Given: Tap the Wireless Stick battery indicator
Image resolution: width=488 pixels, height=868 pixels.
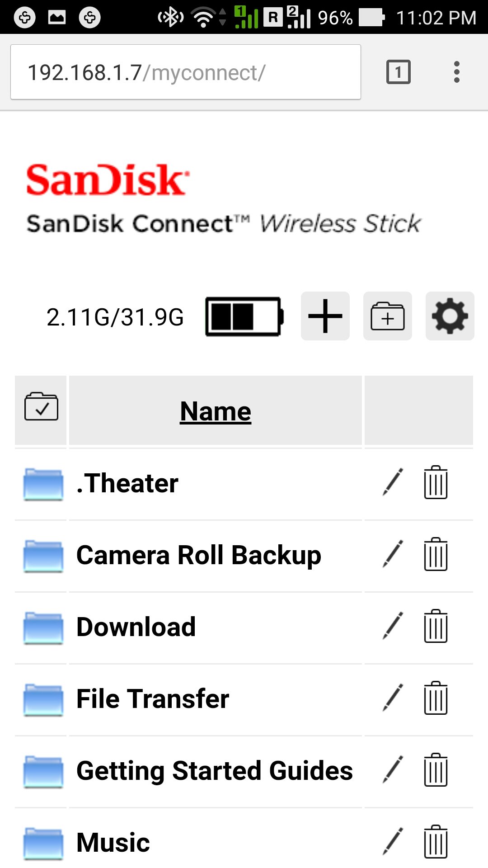Looking at the screenshot, I should tap(244, 316).
